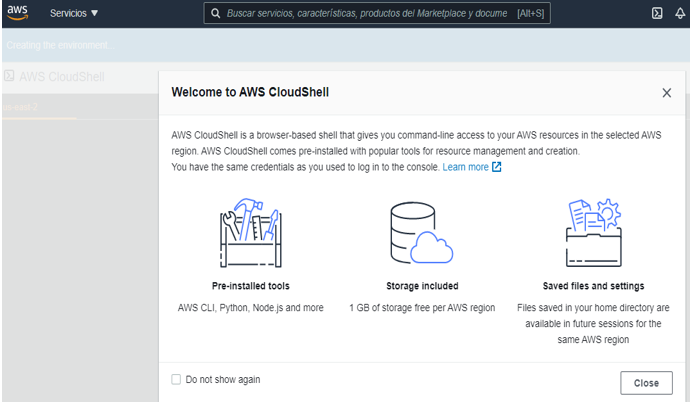Image resolution: width=690 pixels, height=402 pixels.
Task: Click the Saved files and settings folder illustration
Action: tap(593, 232)
